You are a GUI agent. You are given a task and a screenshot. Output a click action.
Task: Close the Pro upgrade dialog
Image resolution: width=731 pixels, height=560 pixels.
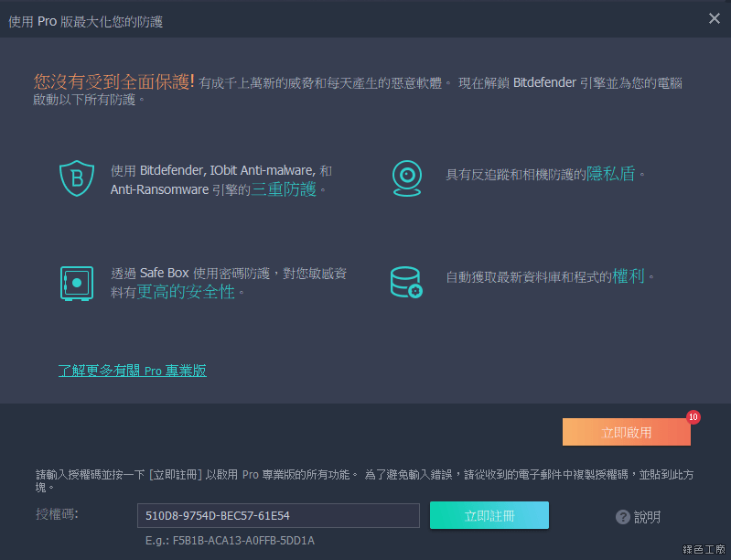715,18
